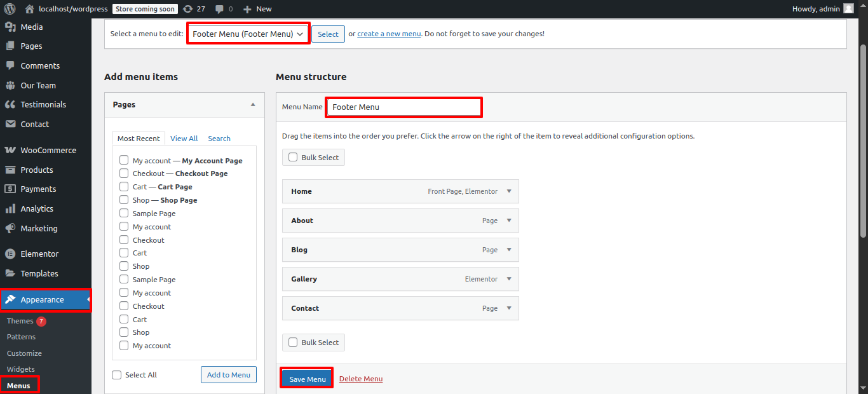
Task: Collapse the Pages panel
Action: coord(253,105)
